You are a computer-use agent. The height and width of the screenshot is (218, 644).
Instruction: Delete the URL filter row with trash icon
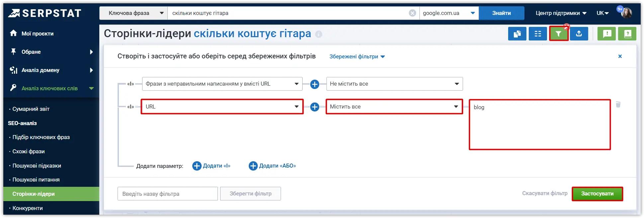click(618, 105)
